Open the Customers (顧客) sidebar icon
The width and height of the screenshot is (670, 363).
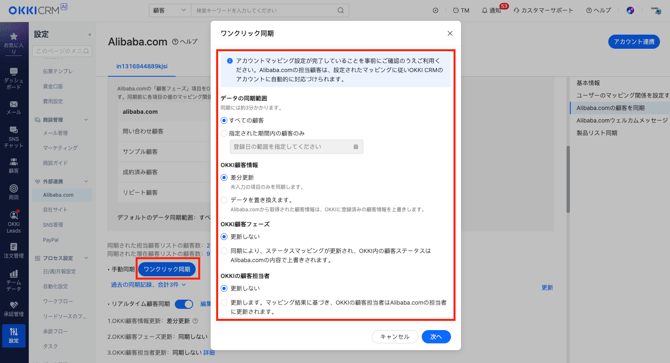pyautogui.click(x=14, y=162)
